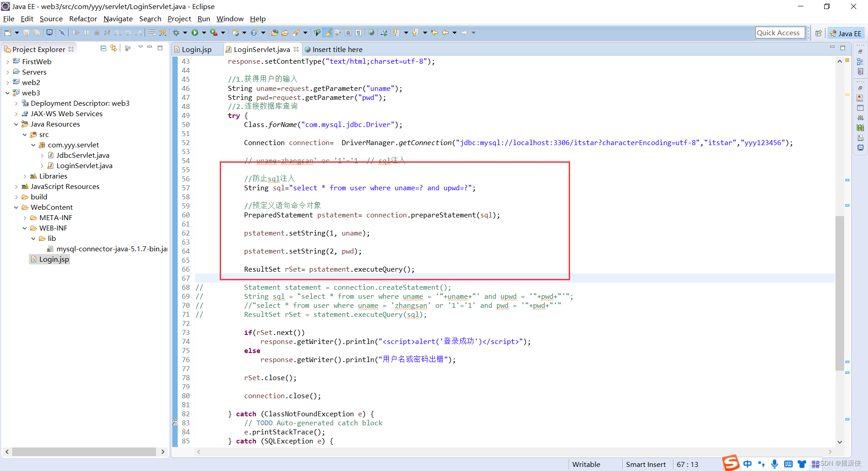Open the dropdown next to Run button

(x=204, y=33)
